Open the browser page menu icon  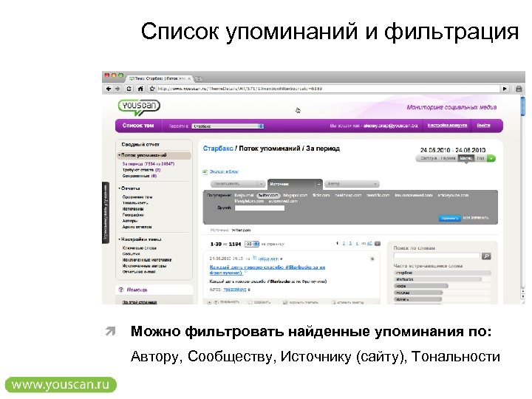tap(519, 89)
